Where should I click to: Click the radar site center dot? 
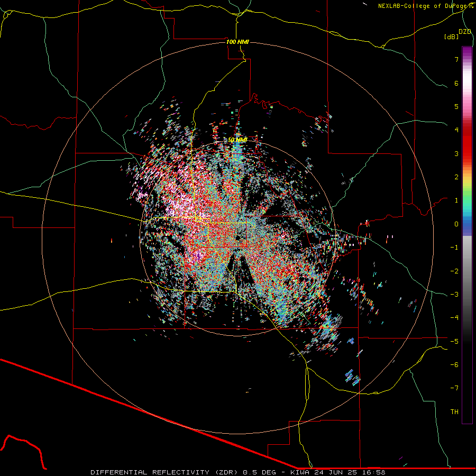point(238,238)
